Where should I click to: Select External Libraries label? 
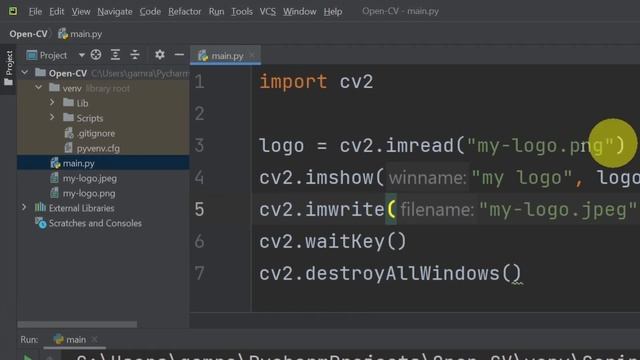click(81, 208)
